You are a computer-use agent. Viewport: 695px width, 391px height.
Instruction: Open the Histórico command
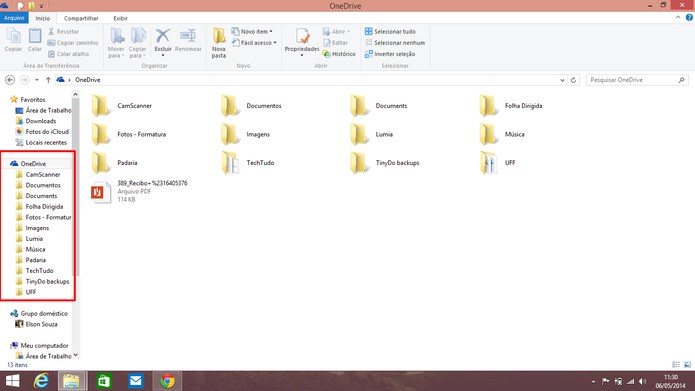[339, 54]
